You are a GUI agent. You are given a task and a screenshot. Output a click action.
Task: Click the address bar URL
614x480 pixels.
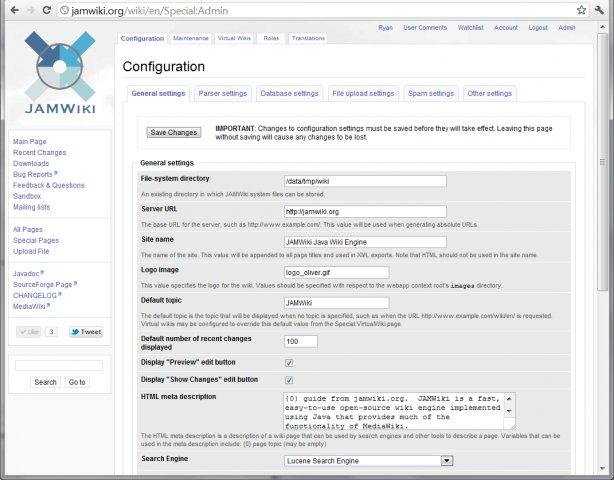150,11
